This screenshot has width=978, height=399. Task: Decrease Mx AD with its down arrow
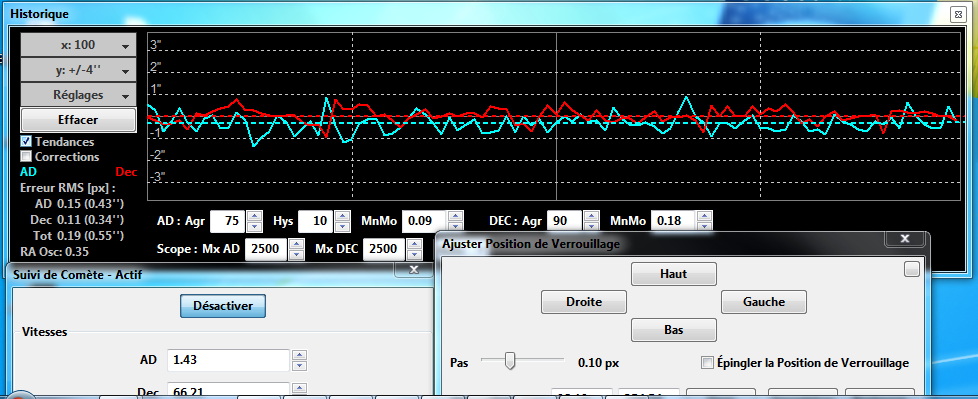(x=296, y=254)
